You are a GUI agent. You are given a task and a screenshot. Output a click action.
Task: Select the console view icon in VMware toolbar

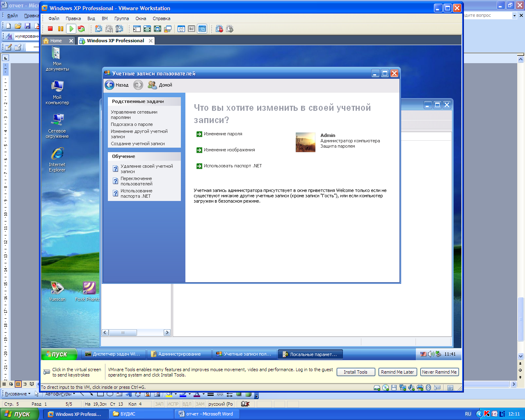point(202,29)
